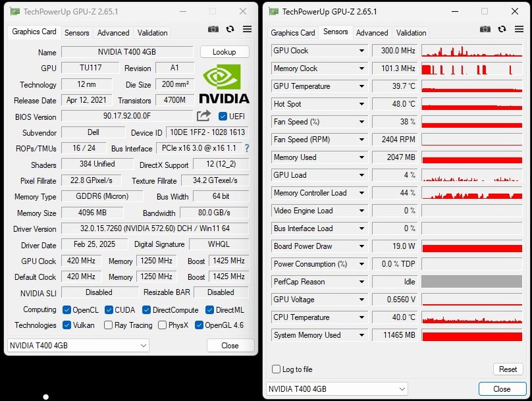Toggle the DirectML checkbox
Image resolution: width=532 pixels, height=401 pixels.
coord(209,309)
